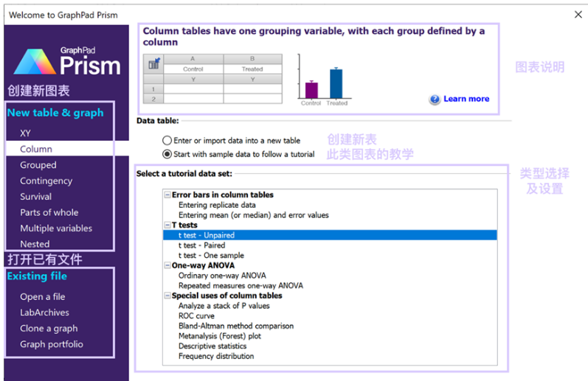Select Start with sample data radio button
The height and width of the screenshot is (381, 588).
(x=167, y=154)
